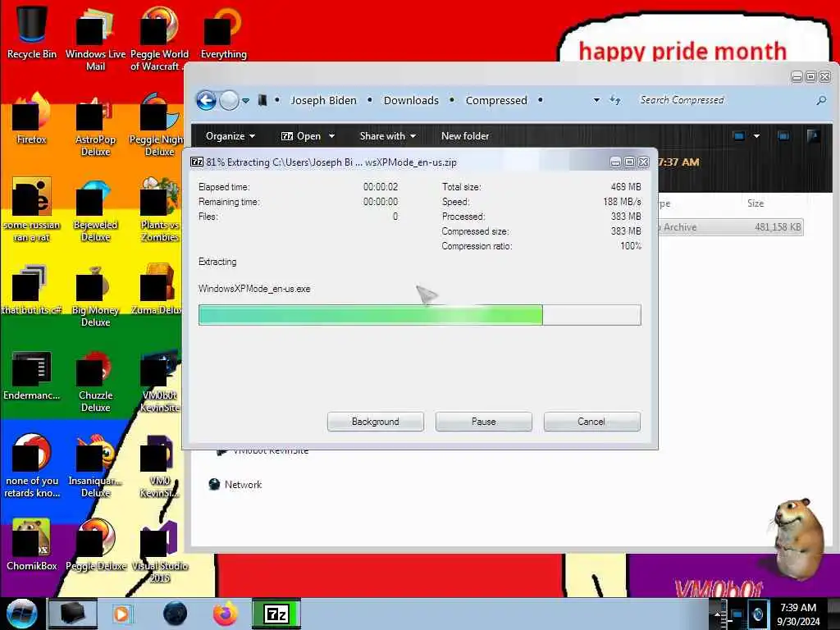The image size is (840, 630).
Task: Launch Visual Studio 2015 desktop icon
Action: [159, 552]
